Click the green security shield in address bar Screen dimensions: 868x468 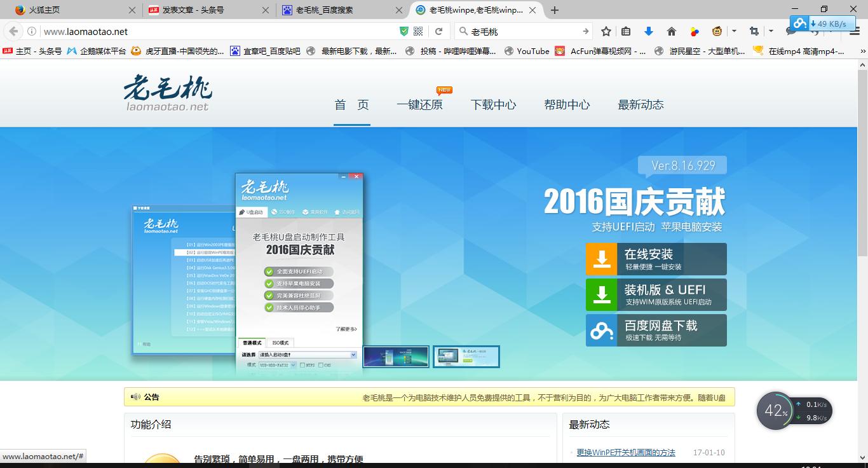pyautogui.click(x=403, y=30)
